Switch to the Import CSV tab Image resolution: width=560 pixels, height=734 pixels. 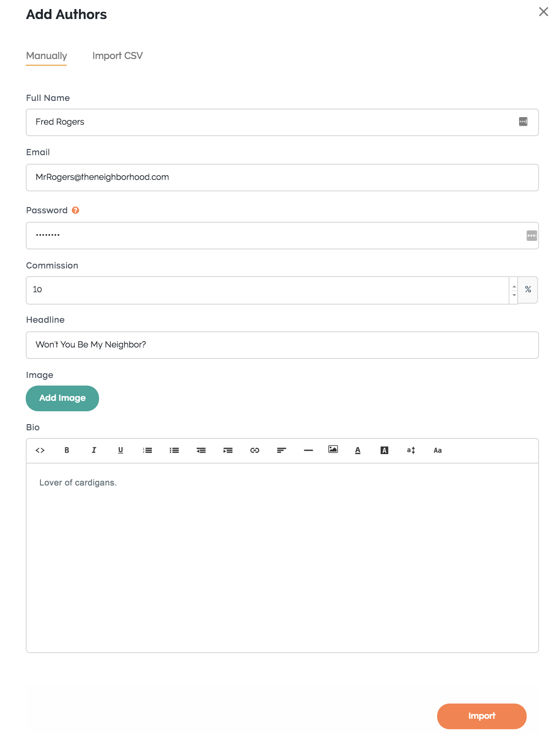click(x=118, y=56)
